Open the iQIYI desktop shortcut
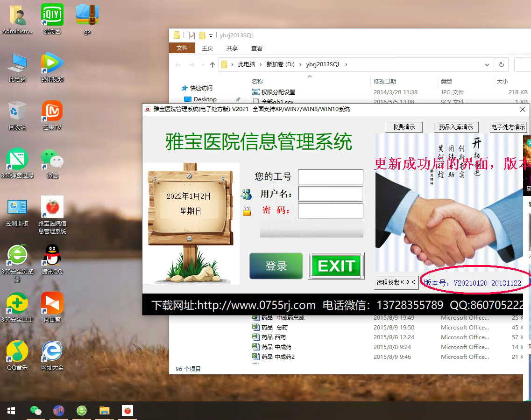Screen dimensions: 531x420 pos(52,15)
